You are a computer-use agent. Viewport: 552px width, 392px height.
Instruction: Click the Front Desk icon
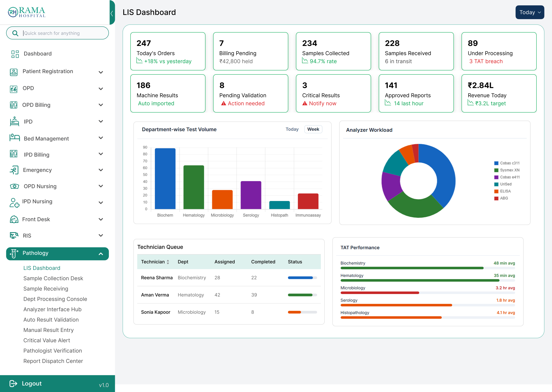pos(14,219)
